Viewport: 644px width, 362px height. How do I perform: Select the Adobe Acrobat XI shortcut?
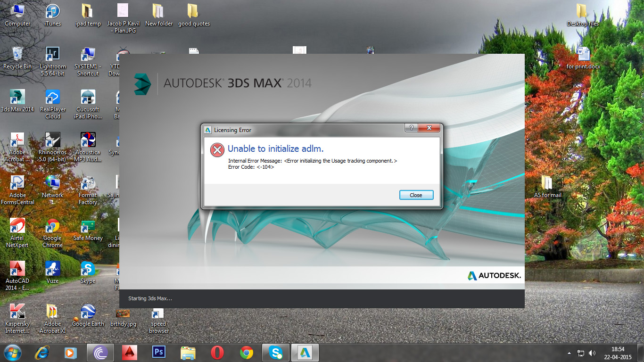(x=52, y=319)
